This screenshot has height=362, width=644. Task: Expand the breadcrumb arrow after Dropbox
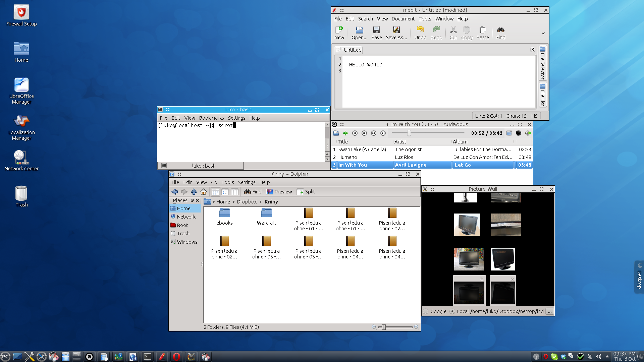pyautogui.click(x=260, y=202)
